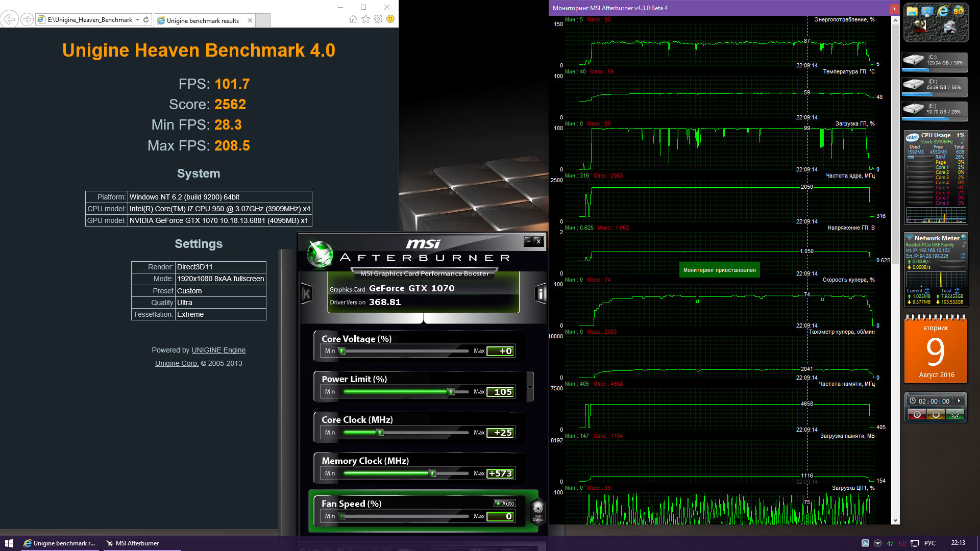
Task: Toggle the Fan Speed Auto button
Action: (505, 504)
